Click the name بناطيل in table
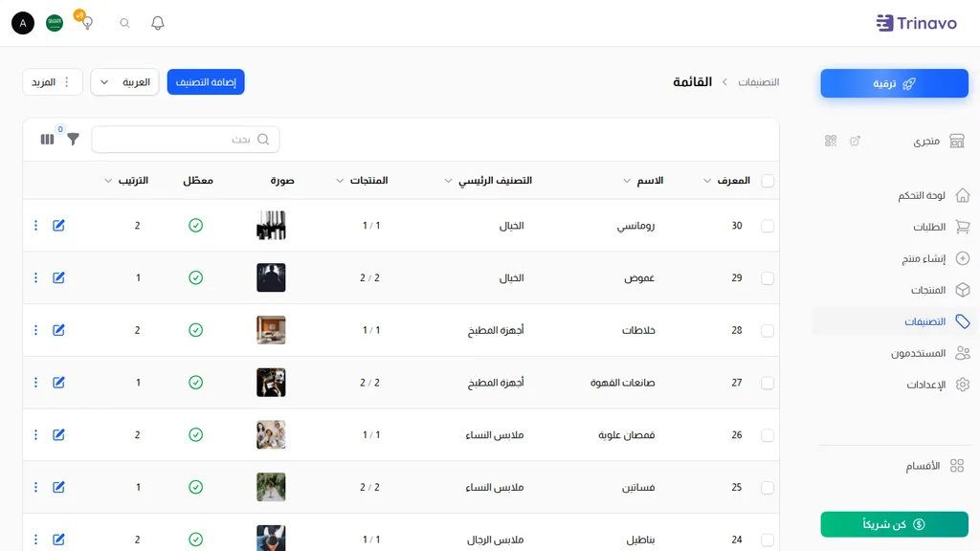The image size is (980, 551). [640, 540]
